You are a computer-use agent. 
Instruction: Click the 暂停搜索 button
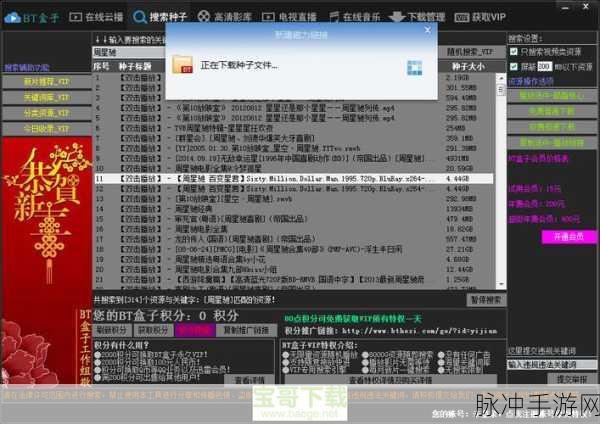pos(486,300)
